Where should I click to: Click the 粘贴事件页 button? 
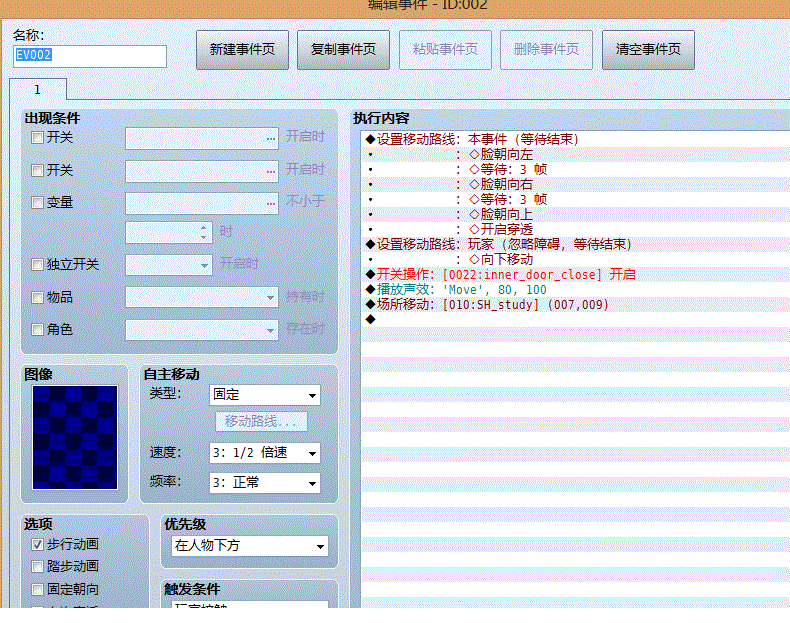tap(445, 49)
